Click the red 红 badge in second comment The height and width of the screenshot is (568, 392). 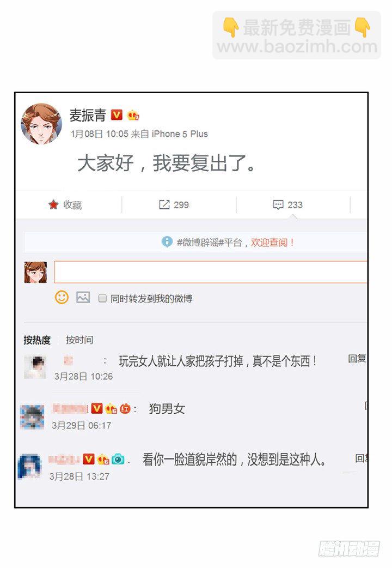(125, 409)
